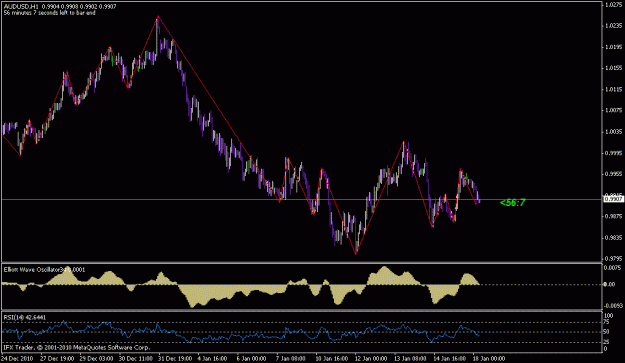Click the 0.9995 price axis label

click(613, 153)
